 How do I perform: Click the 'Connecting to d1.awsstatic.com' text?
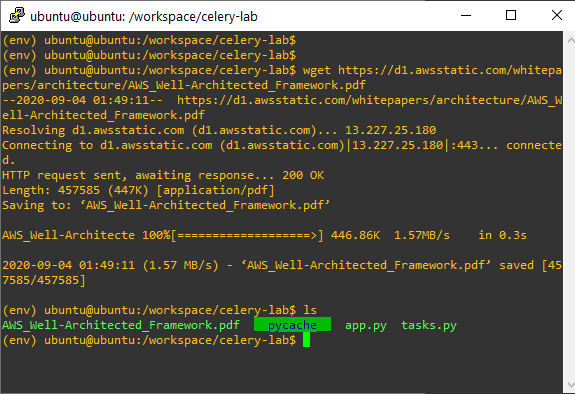point(107,145)
